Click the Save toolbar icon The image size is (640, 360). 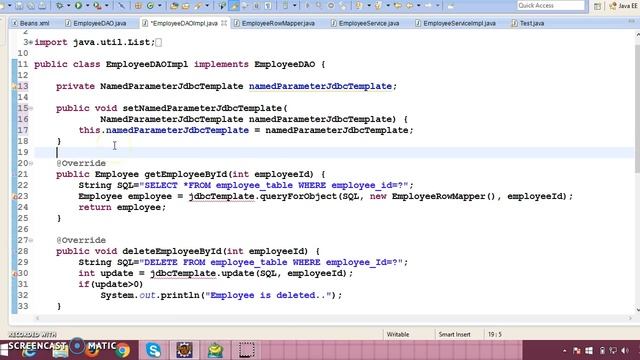click(19, 6)
